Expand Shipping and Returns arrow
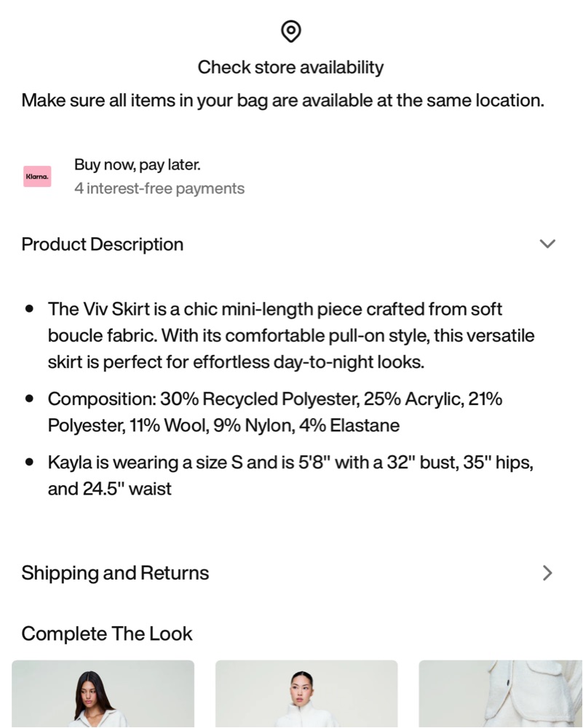 click(547, 573)
